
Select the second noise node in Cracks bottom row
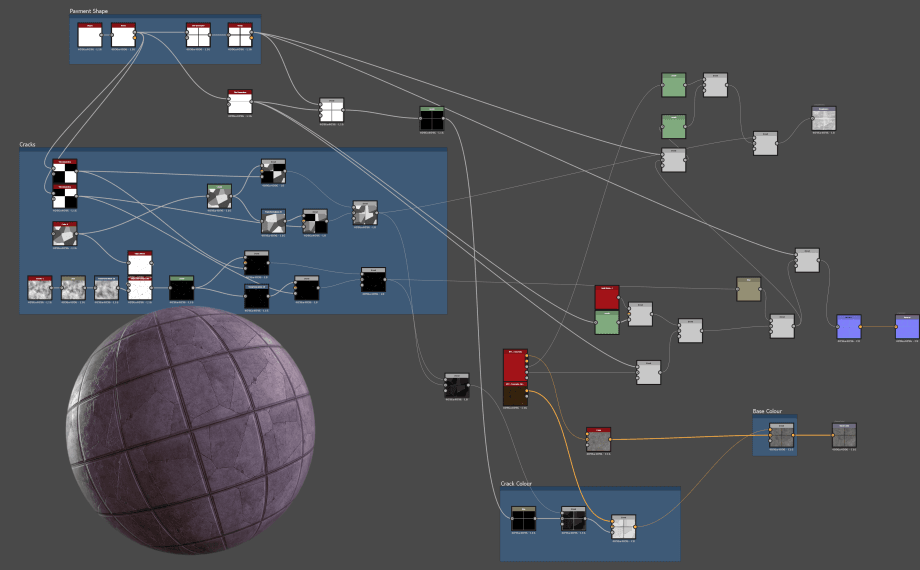pyautogui.click(x=73, y=288)
